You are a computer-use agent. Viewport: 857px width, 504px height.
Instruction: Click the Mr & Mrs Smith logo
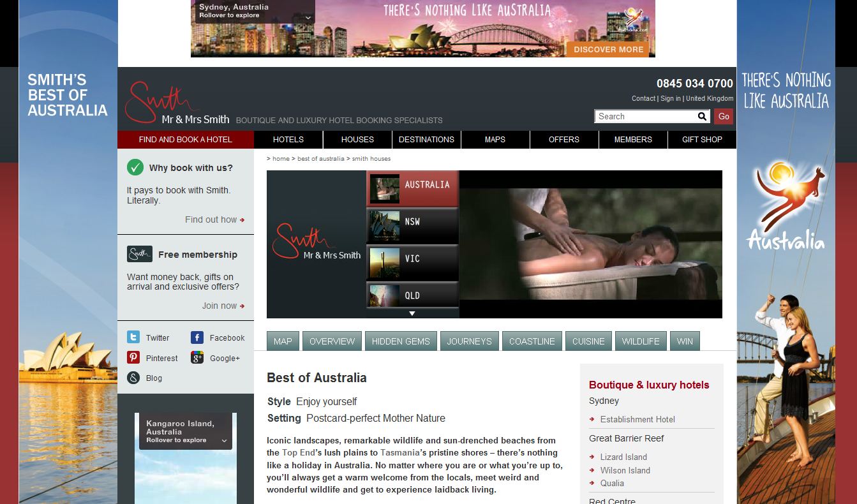(177, 103)
